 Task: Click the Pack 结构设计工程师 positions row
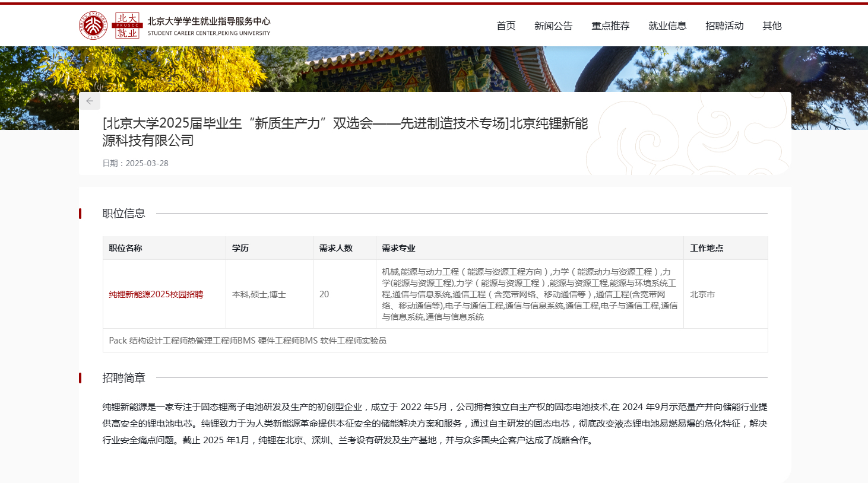point(435,341)
